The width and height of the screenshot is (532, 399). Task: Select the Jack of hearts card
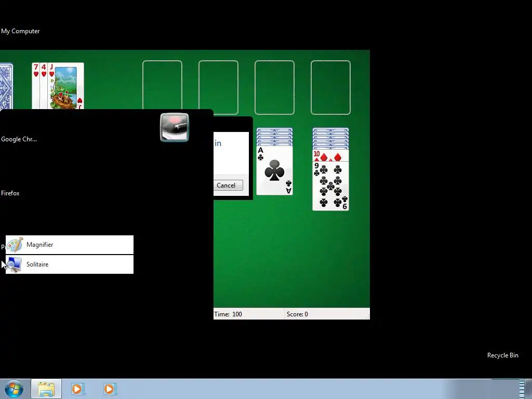[x=66, y=86]
